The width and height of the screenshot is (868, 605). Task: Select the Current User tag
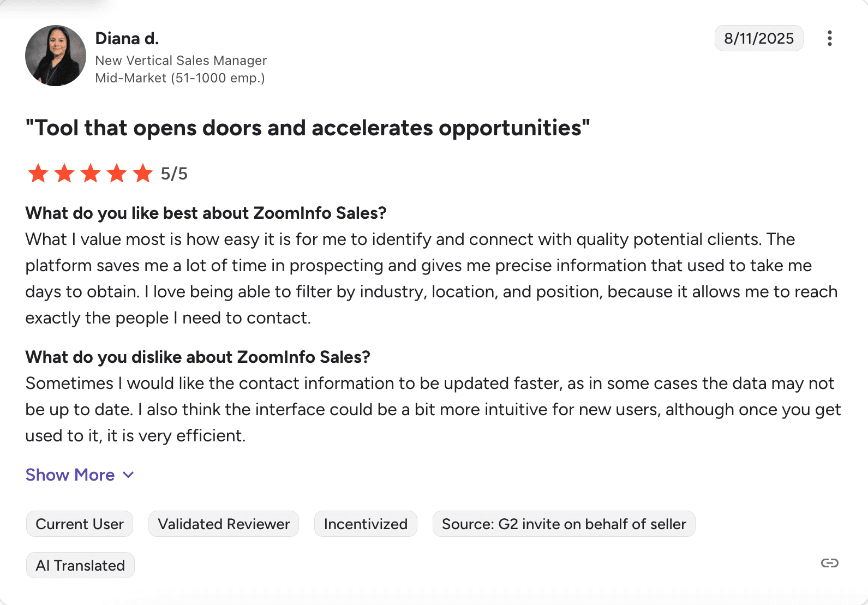point(80,524)
